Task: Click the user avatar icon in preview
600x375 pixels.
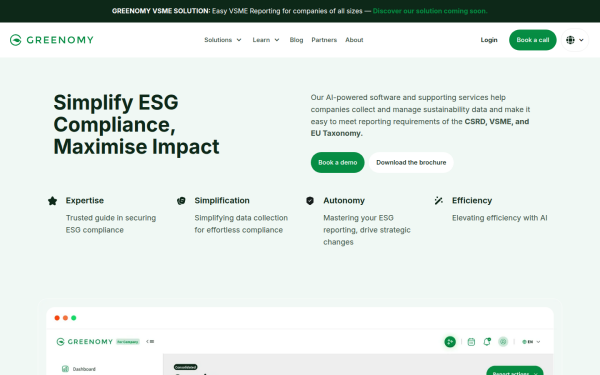Action: (503, 341)
